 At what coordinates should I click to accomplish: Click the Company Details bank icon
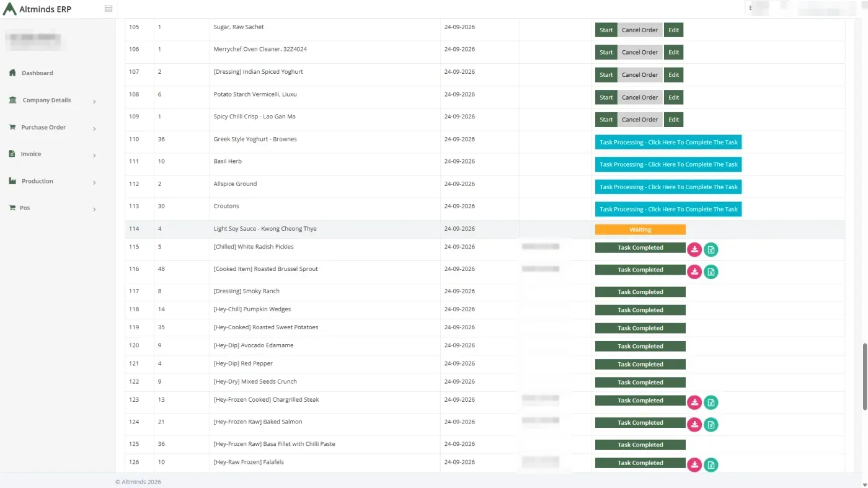(x=12, y=100)
